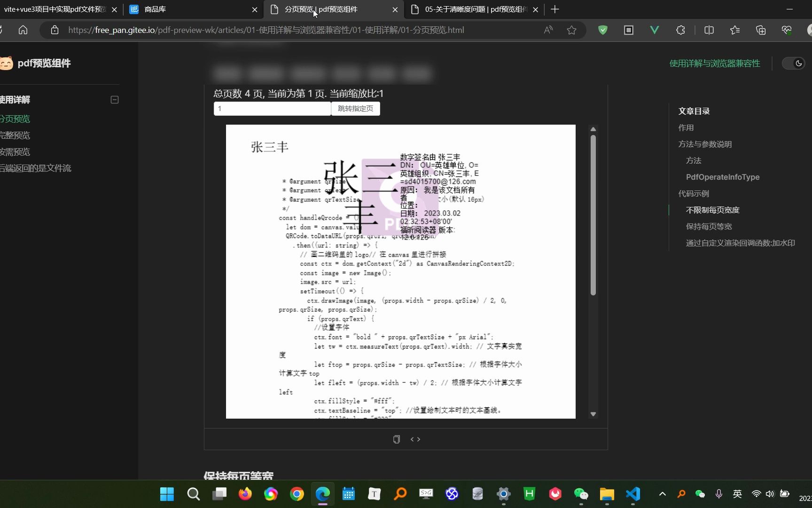Open the split screen feature in Edge

[x=709, y=30]
